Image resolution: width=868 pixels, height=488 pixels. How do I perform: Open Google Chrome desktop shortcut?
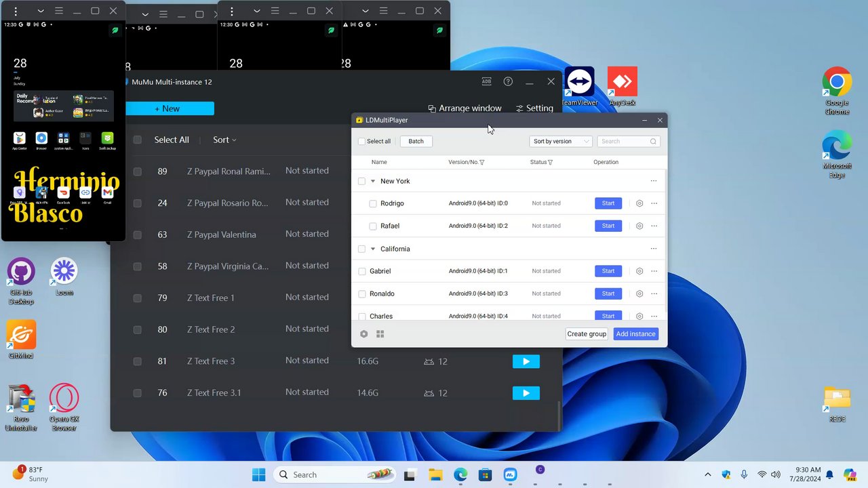837,91
